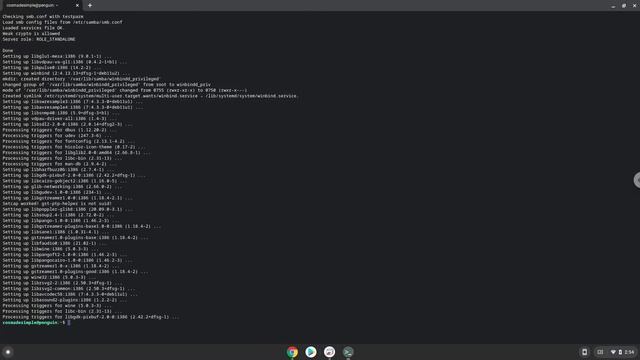This screenshot has width=640, height=360.
Task: Click the 'Setcap worked!' output line
Action: (57, 204)
